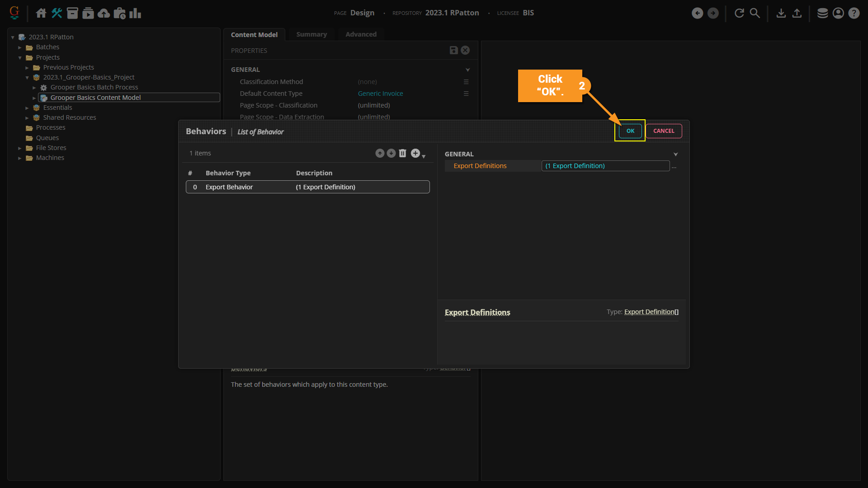Image resolution: width=868 pixels, height=488 pixels.
Task: Open the help question mark icon
Action: click(854, 13)
